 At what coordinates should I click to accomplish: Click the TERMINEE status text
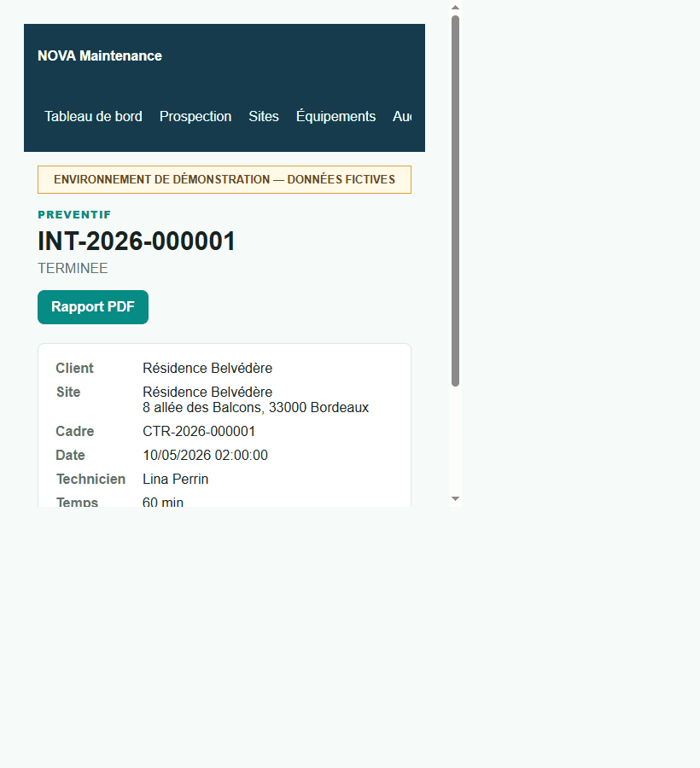point(73,269)
